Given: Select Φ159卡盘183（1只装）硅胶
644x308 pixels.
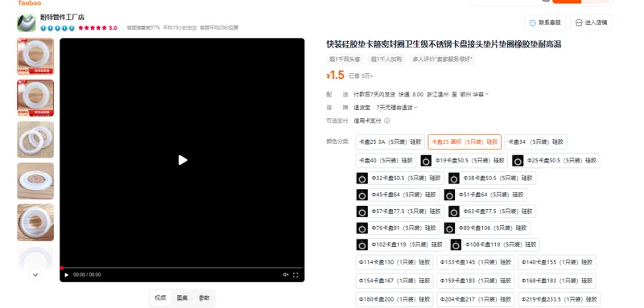Looking at the screenshot, I should pos(475,281).
